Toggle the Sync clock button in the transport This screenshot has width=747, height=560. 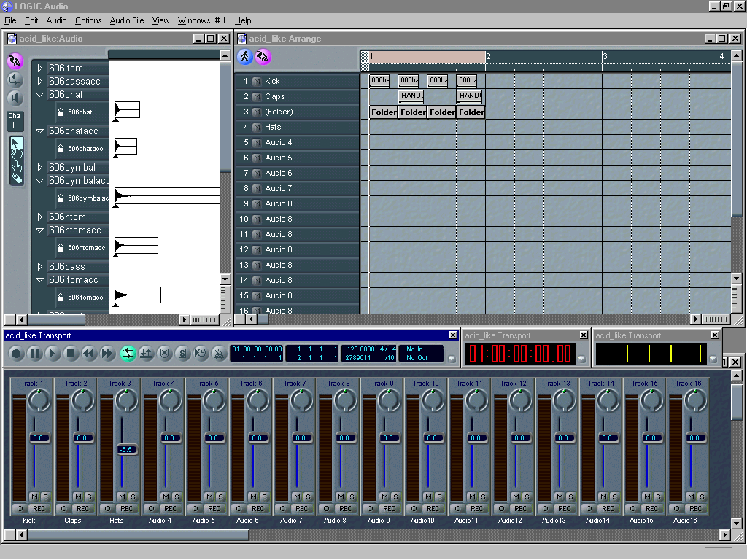[201, 354]
